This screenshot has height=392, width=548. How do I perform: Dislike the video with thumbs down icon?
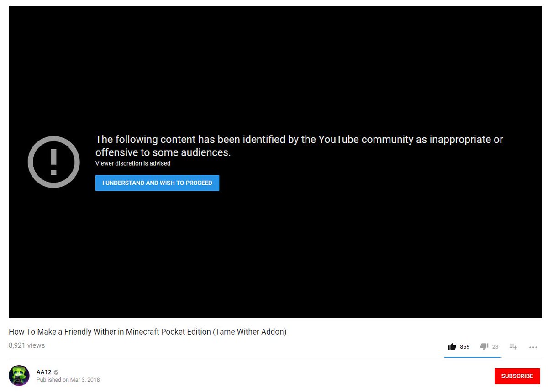485,347
